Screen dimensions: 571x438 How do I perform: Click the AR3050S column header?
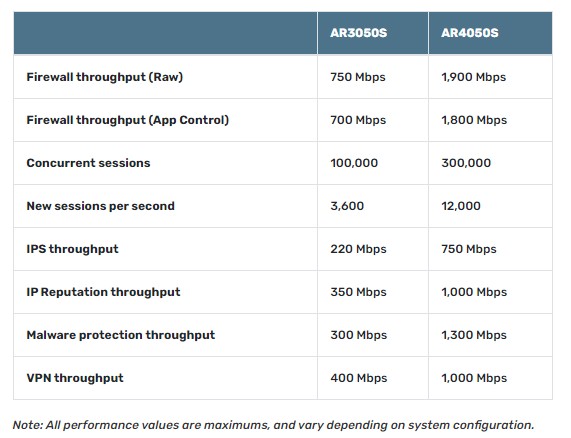[358, 33]
